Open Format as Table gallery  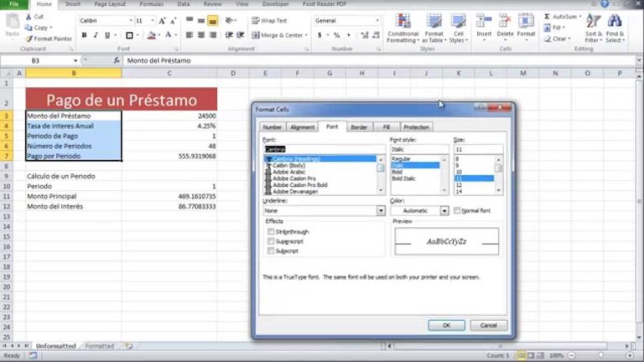[x=434, y=28]
